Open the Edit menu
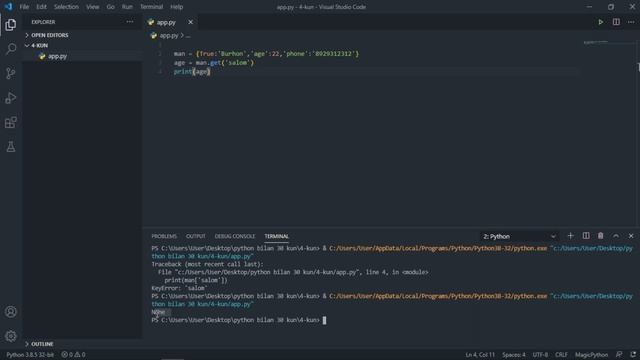This screenshot has height=360, width=640. (x=41, y=7)
